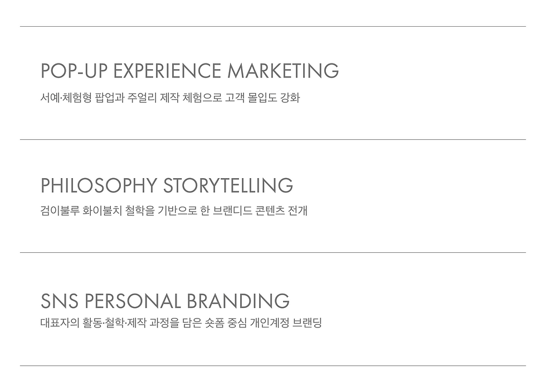Click the Korean word 검이불루
Viewport: 546px width, 392px height.
[60, 212]
